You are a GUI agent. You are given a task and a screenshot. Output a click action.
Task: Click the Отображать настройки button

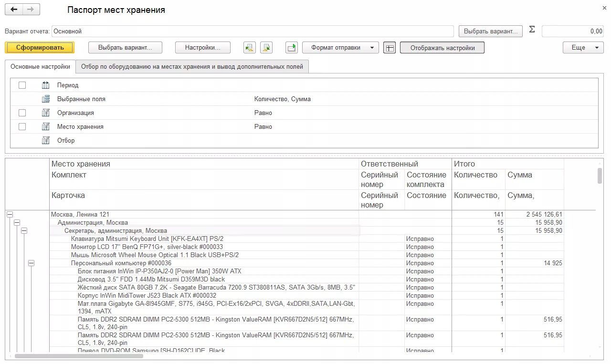pyautogui.click(x=442, y=48)
